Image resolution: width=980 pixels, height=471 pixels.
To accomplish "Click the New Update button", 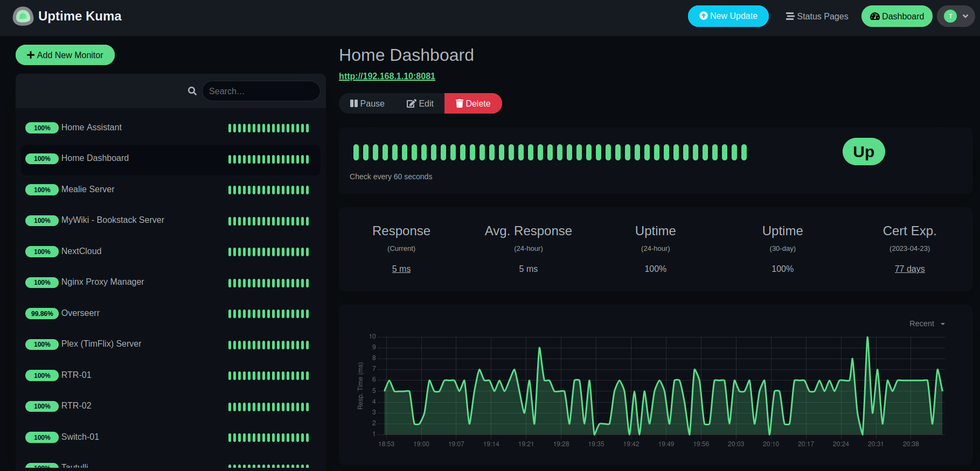I will pos(728,16).
